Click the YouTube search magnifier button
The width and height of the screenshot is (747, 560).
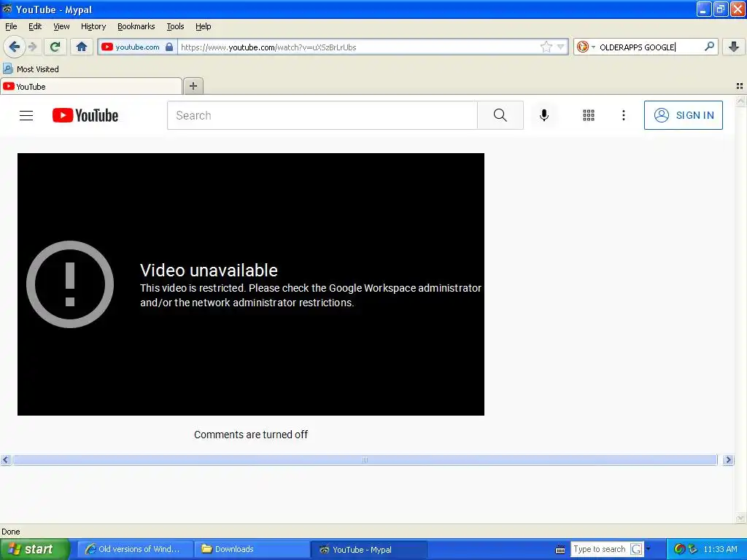pyautogui.click(x=500, y=115)
